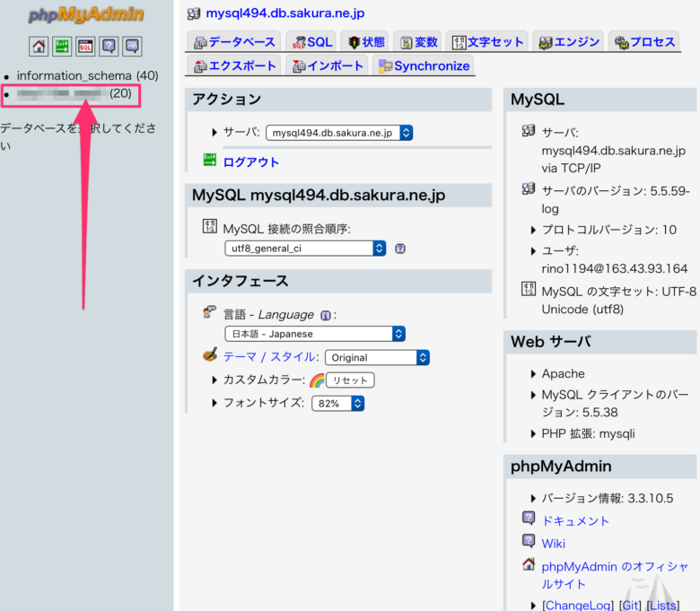
Task: Open the 状態 tab
Action: pyautogui.click(x=364, y=42)
